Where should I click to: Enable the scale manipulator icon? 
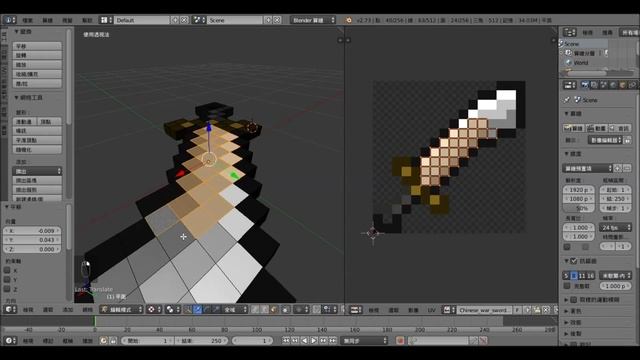[x=216, y=309]
